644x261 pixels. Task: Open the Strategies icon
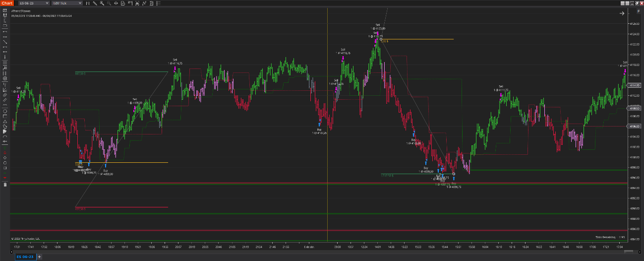coord(144,3)
